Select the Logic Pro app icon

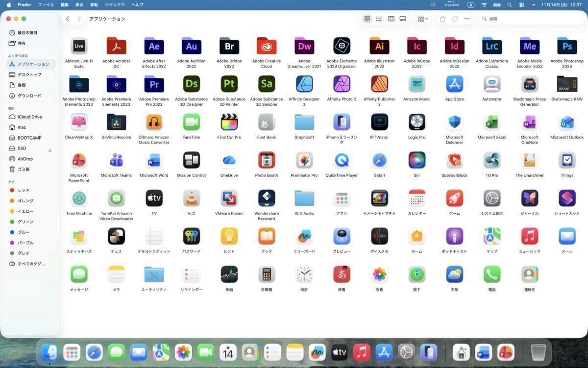coord(417,122)
